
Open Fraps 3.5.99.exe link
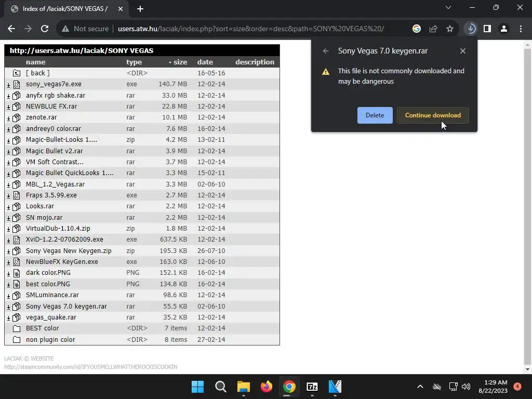pyautogui.click(x=51, y=195)
